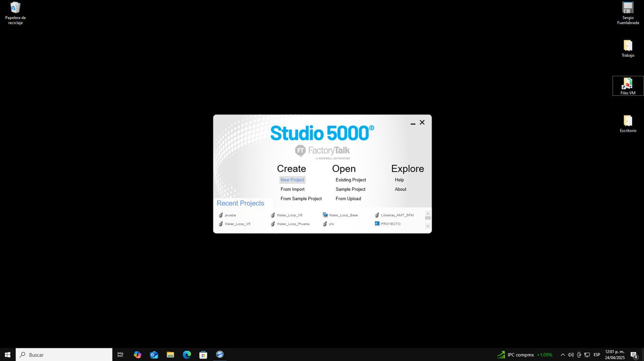
Task: Select the Files VM desktop shortcut
Action: tap(628, 86)
